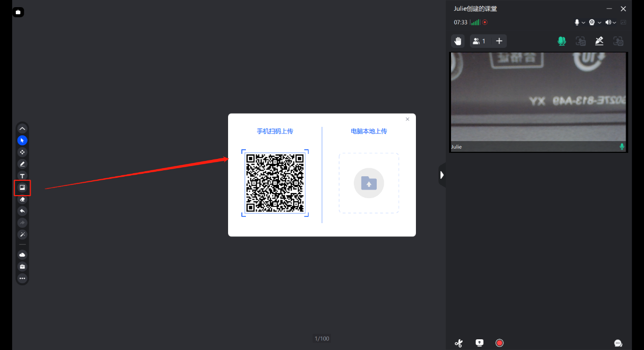Expand the microphone device dropdown arrow
The width and height of the screenshot is (644, 350).
(583, 23)
